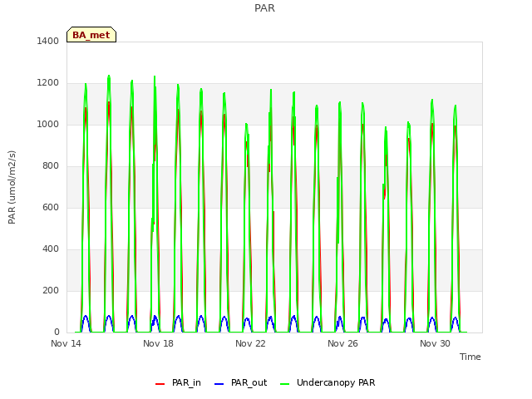532x399 pixels.
Task: Click the 600 y-axis tick label
Action: 51,207
